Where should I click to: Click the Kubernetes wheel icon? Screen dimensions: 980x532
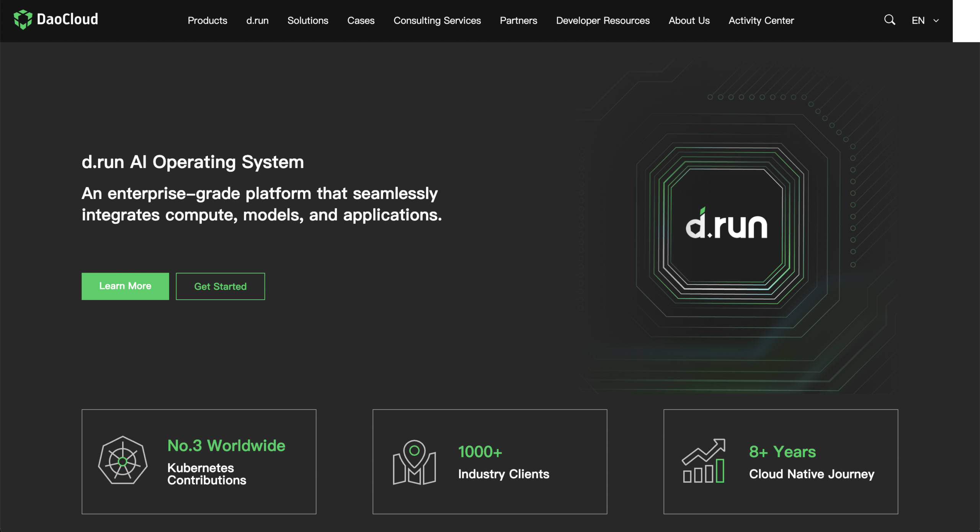pyautogui.click(x=122, y=460)
